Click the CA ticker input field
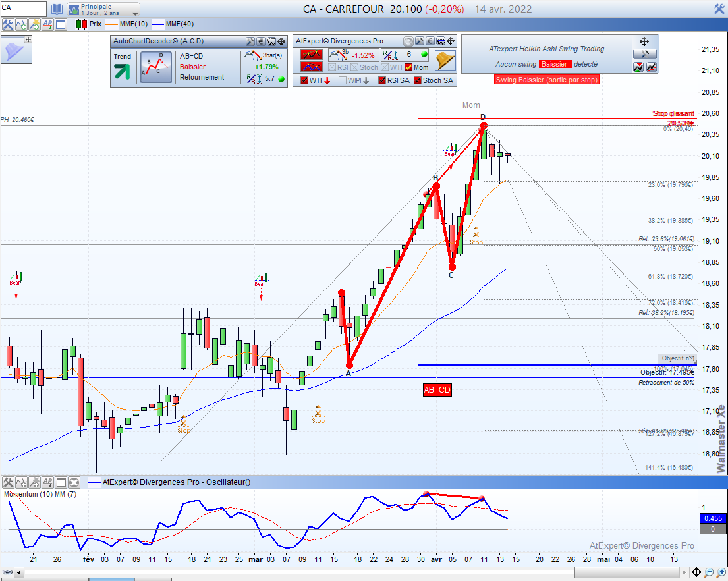Image resolution: width=728 pixels, height=581 pixels. point(23,9)
